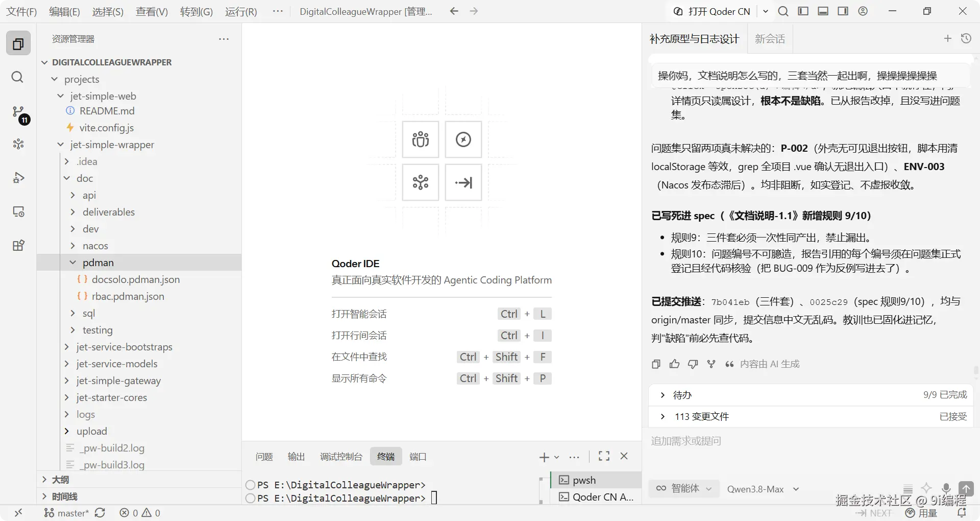Toggle secondary sidebar layout button
Image resolution: width=980 pixels, height=521 pixels.
click(843, 11)
